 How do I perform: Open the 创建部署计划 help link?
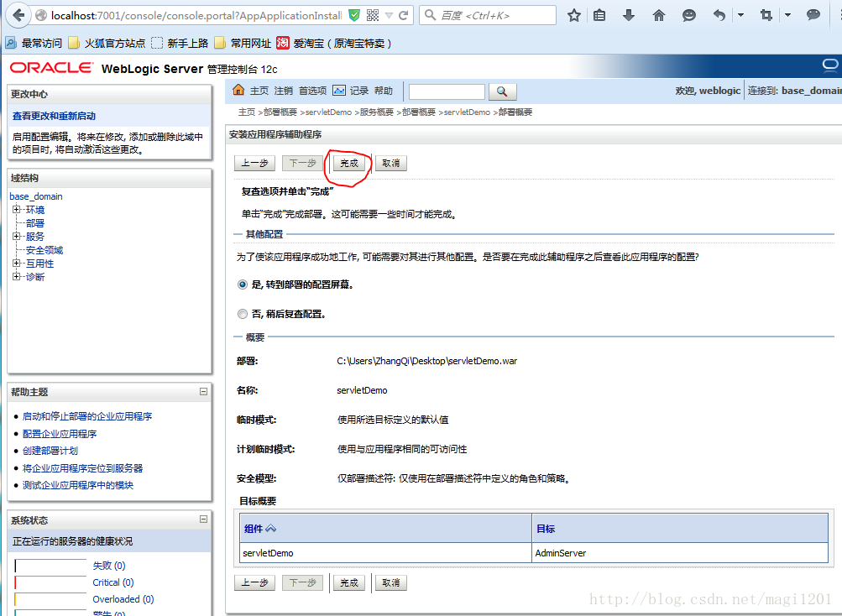[50, 451]
